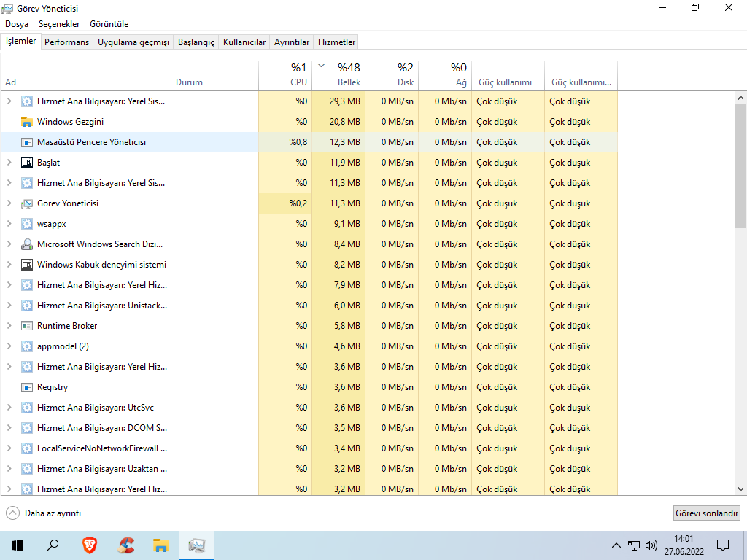
Task: Open the taskbar clock showing 14:01
Action: (x=684, y=545)
